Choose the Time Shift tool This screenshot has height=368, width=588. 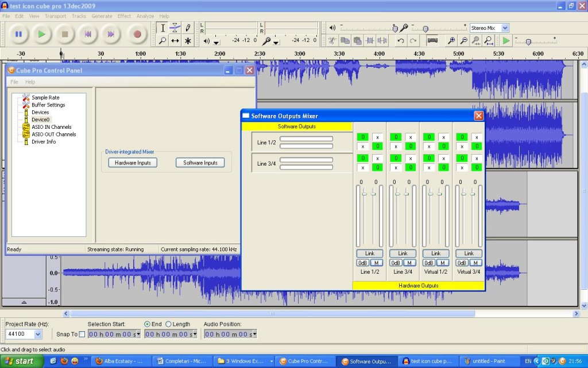point(175,41)
